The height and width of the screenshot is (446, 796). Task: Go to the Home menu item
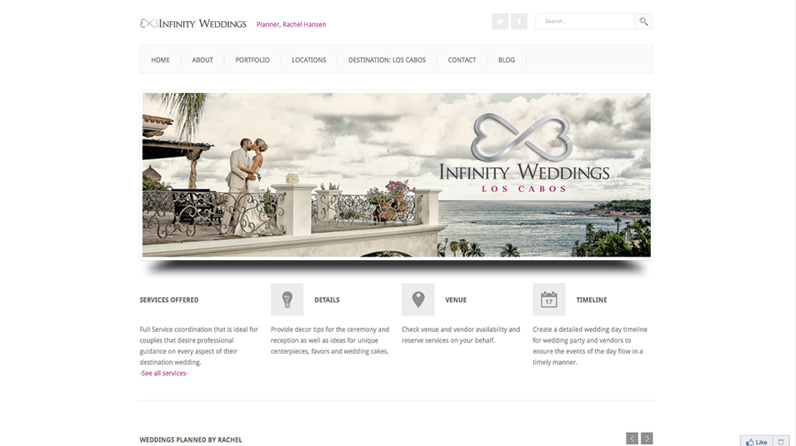[x=160, y=60]
